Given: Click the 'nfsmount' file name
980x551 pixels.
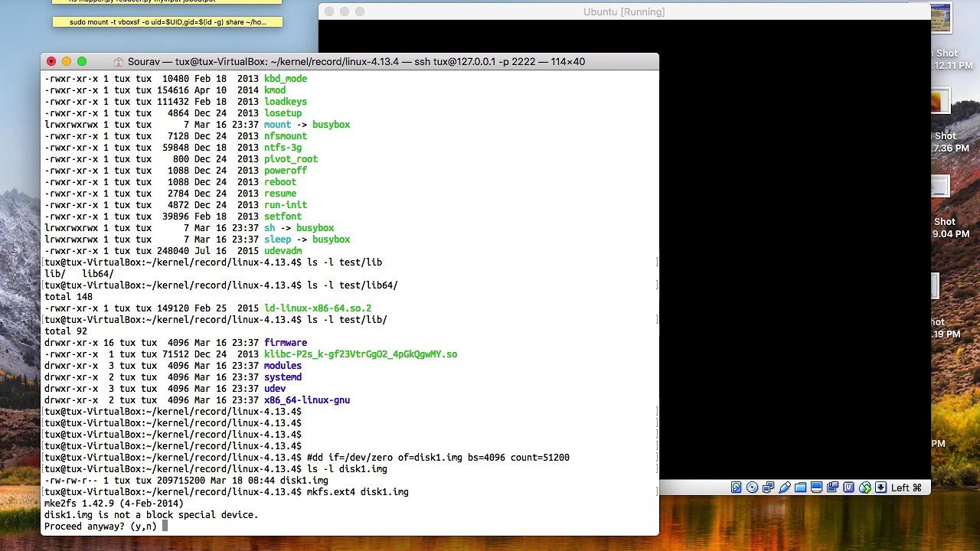Looking at the screenshot, I should 286,136.
